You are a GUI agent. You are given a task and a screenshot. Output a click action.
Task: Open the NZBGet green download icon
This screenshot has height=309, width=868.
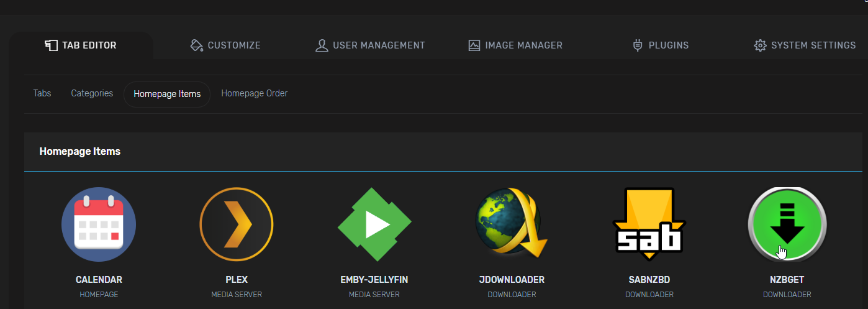[787, 224]
